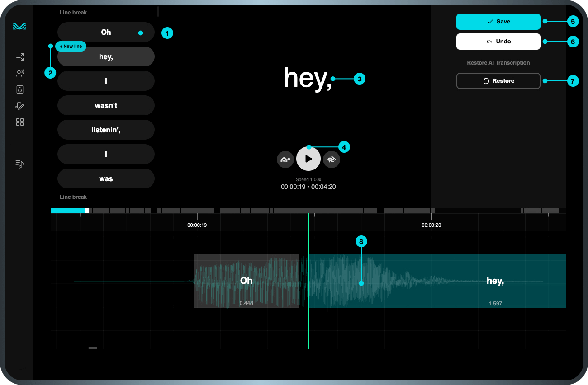The width and height of the screenshot is (588, 385).
Task: Slow playback with the turtle icon
Action: click(285, 159)
